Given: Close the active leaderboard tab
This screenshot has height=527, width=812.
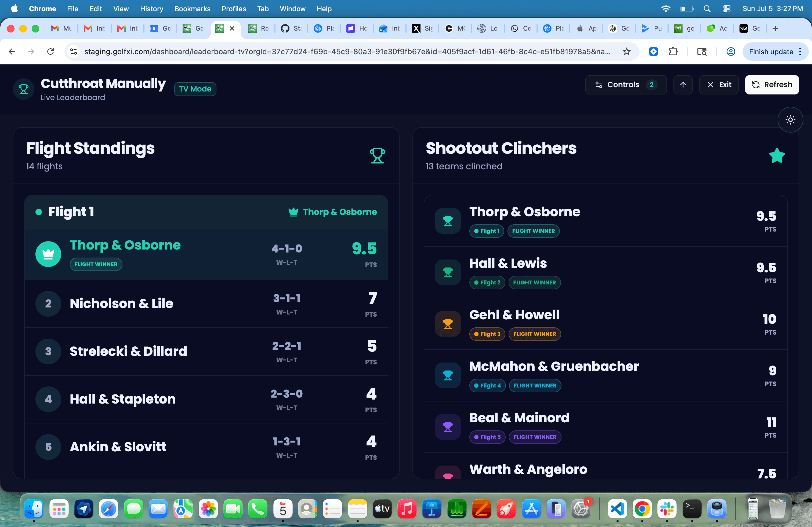Looking at the screenshot, I should pos(232,29).
